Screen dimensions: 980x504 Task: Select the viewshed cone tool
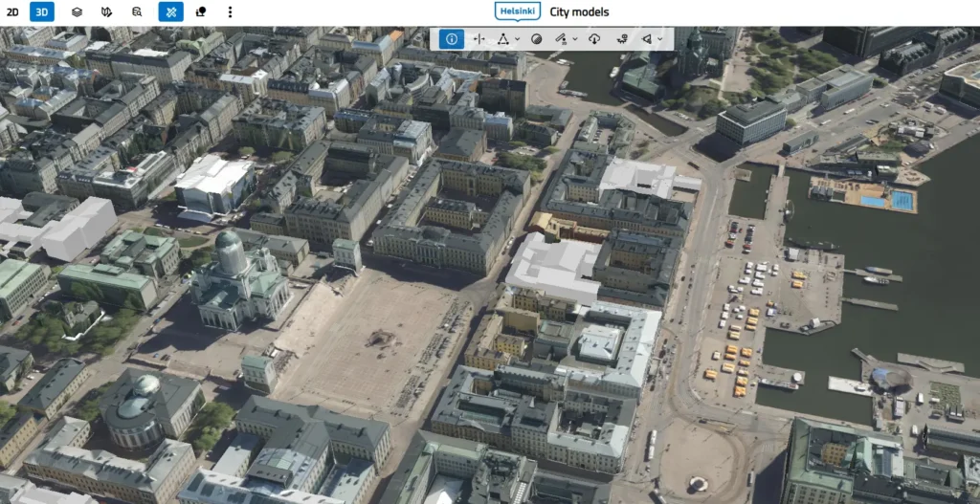647,38
